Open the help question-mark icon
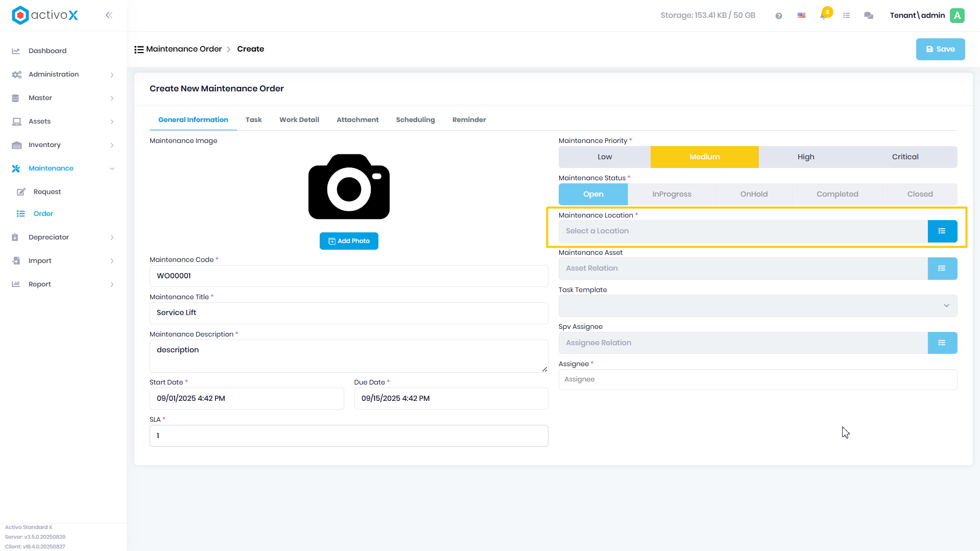 pyautogui.click(x=778, y=16)
